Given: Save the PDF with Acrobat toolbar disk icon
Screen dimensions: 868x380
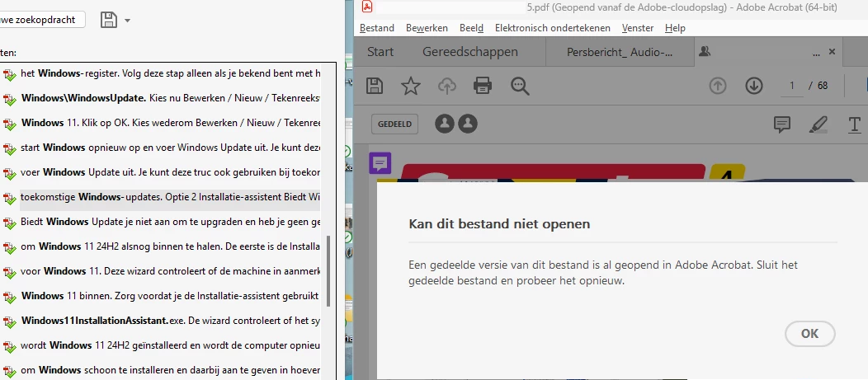Looking at the screenshot, I should (x=375, y=86).
